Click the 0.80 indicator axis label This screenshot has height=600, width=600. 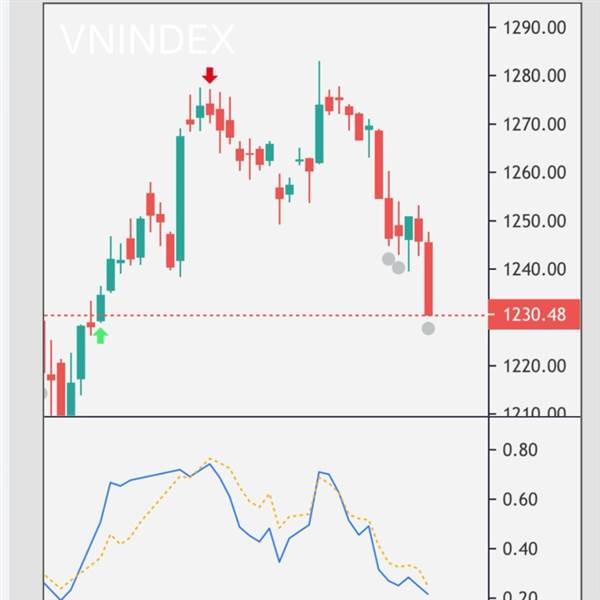pos(520,450)
